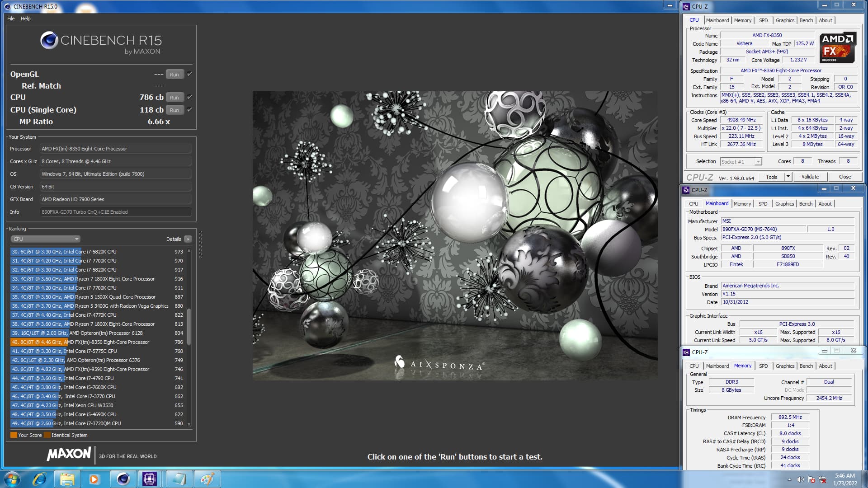
Task: Open the File menu in Cinebench
Action: point(11,19)
